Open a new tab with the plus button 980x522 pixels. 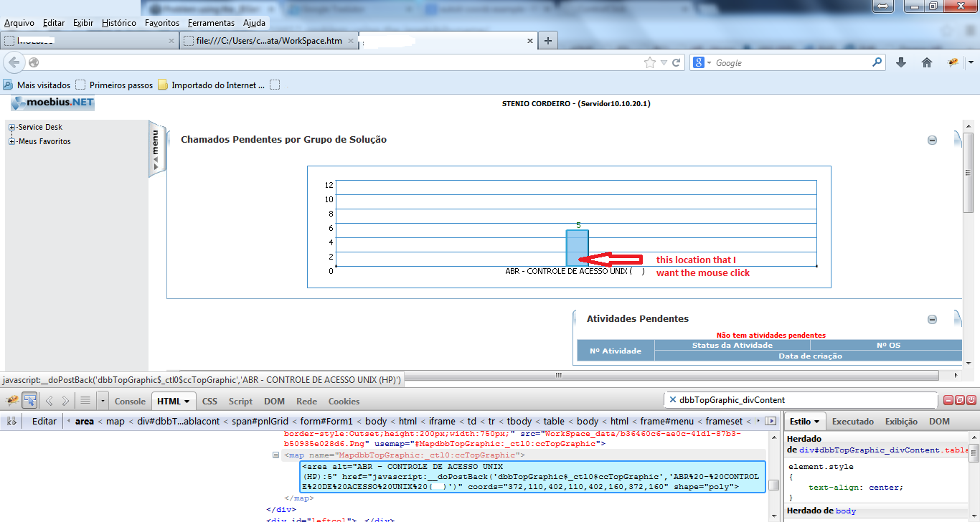click(548, 41)
